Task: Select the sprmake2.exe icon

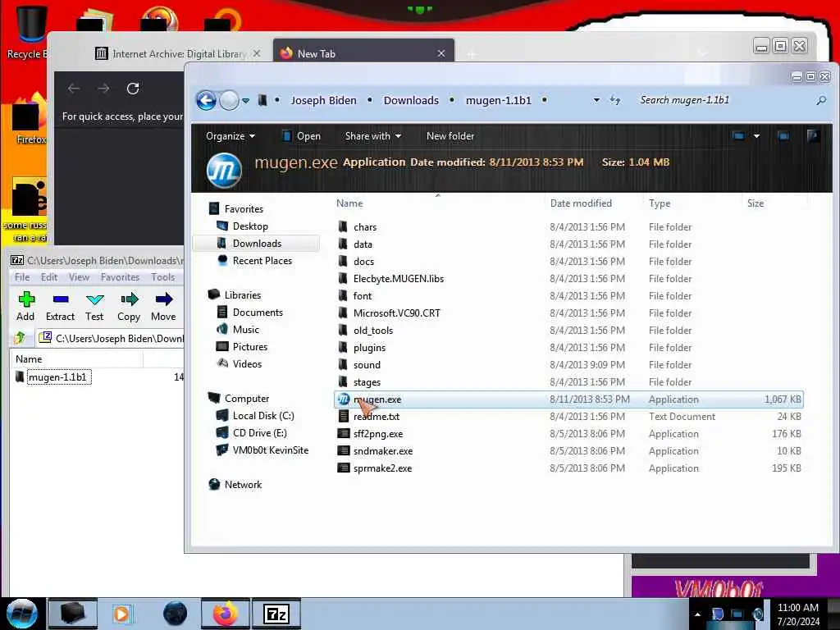Action: [344, 468]
